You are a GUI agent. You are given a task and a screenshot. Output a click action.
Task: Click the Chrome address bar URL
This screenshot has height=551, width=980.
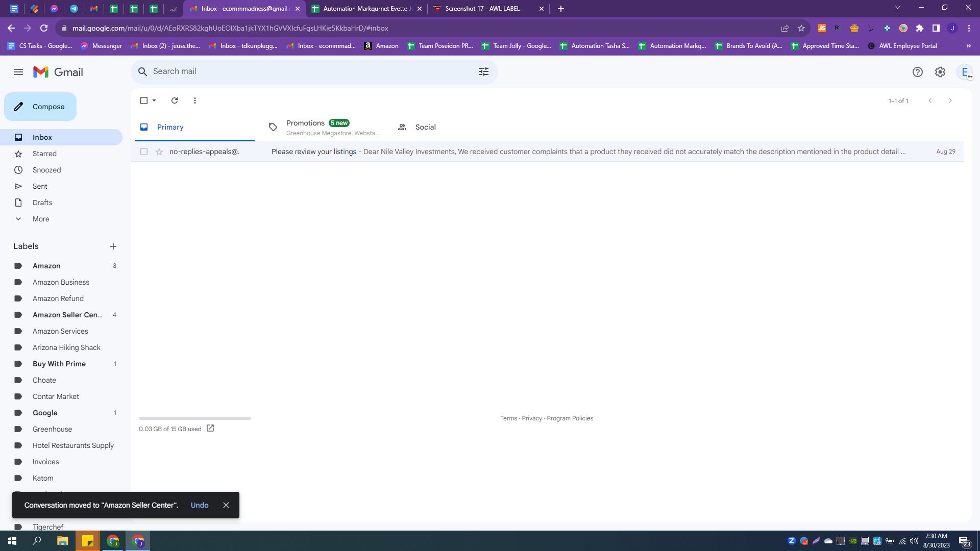tap(230, 28)
